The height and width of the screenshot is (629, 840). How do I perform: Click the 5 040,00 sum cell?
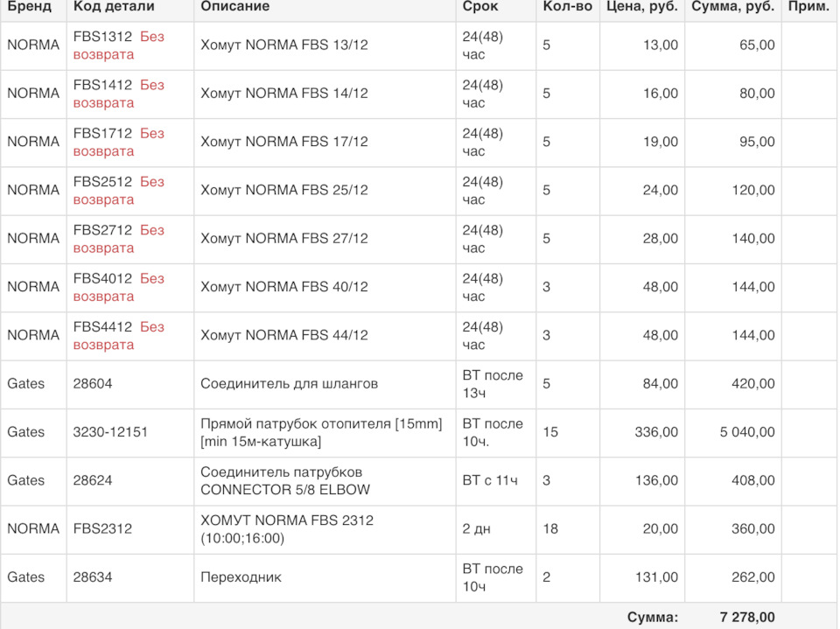[x=747, y=432]
